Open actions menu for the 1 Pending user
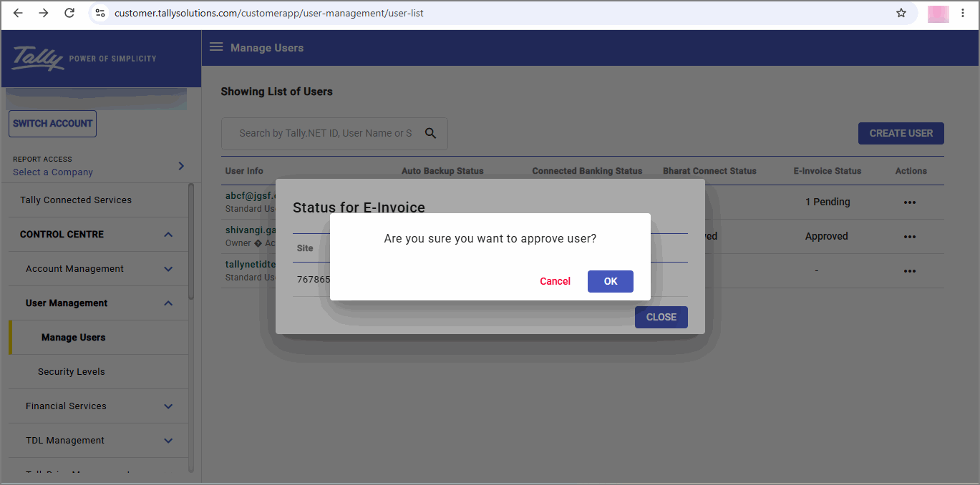This screenshot has height=485, width=980. tap(910, 202)
